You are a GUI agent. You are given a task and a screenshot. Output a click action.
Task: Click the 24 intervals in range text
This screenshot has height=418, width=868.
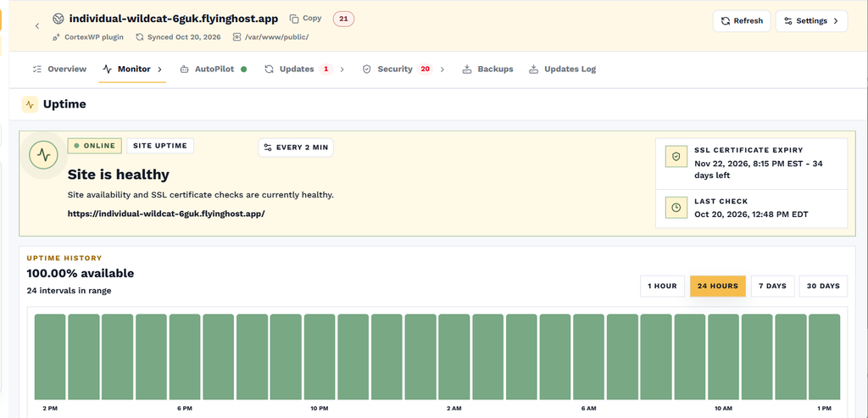point(69,290)
